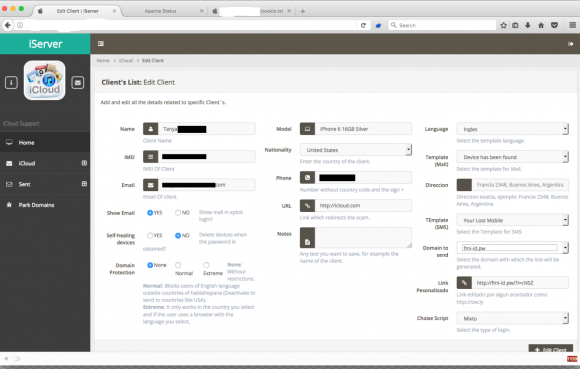Select None for Domain Protection
The image size is (580, 369).
click(150, 265)
